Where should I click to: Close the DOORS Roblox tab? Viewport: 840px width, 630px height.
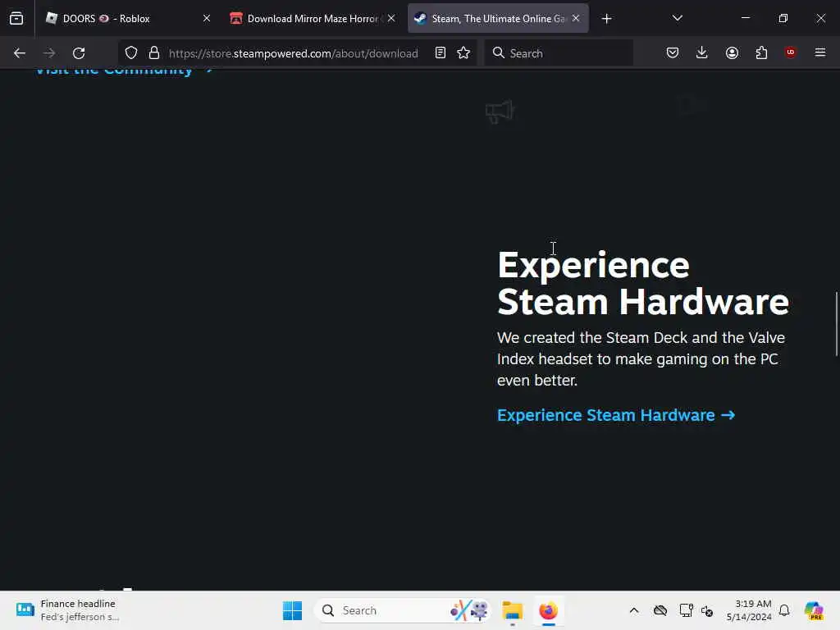[206, 19]
